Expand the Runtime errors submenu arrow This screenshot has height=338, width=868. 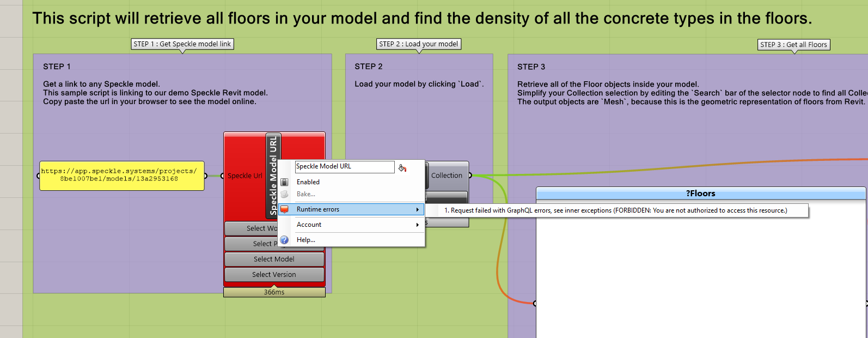418,209
